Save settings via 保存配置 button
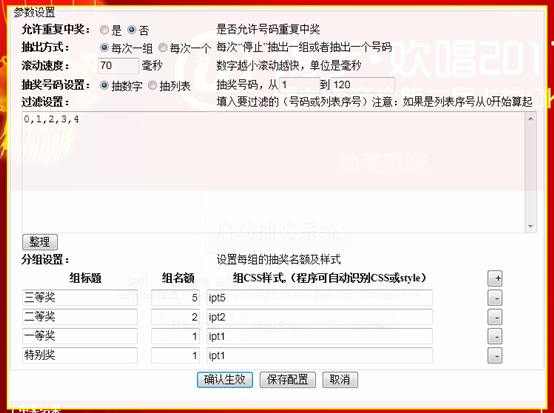The height and width of the screenshot is (413, 554). 288,380
